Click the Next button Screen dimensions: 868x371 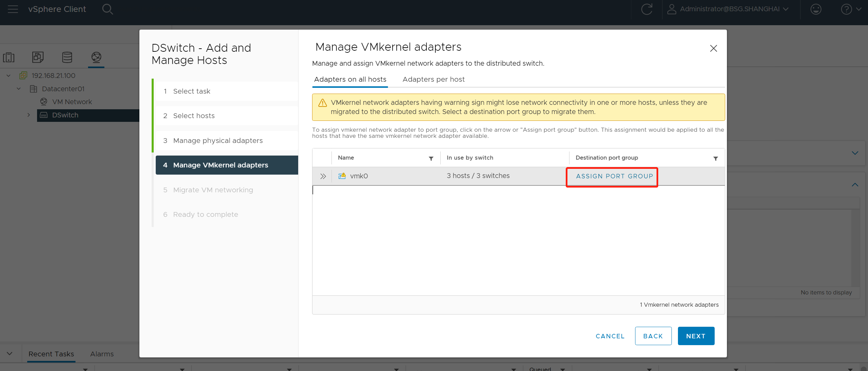click(696, 336)
